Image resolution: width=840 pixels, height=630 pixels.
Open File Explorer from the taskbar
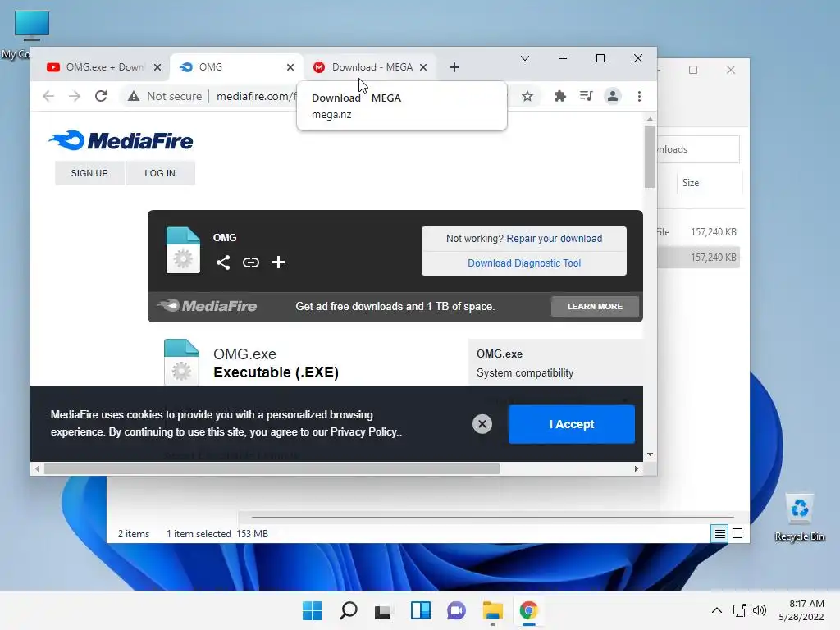[492, 610]
